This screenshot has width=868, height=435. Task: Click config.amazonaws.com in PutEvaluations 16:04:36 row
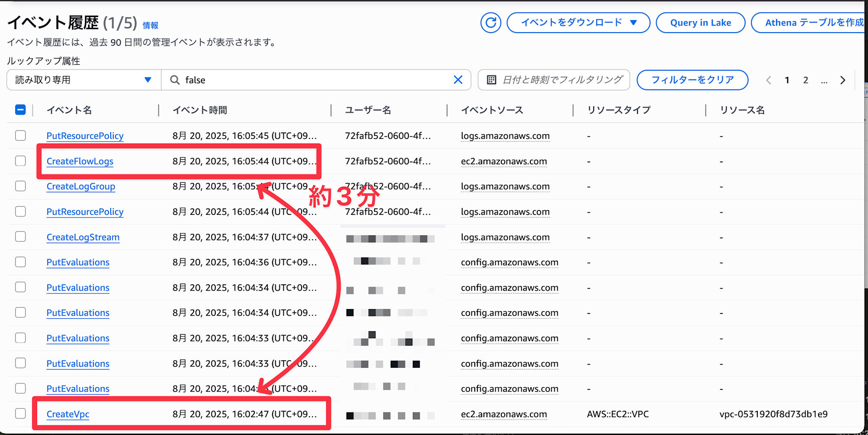coord(510,263)
